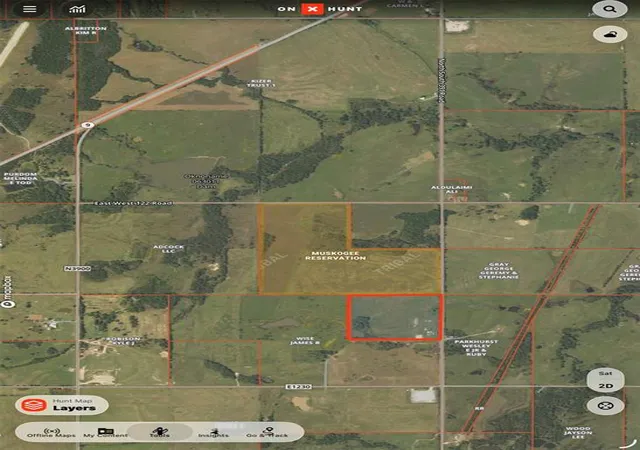Image resolution: width=640 pixels, height=450 pixels.
Task: Tap the PARKHURST WESLEY parcel label
Action: tap(476, 348)
